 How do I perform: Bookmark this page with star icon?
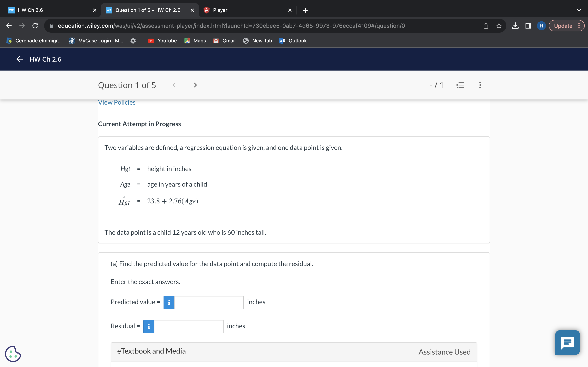(499, 26)
